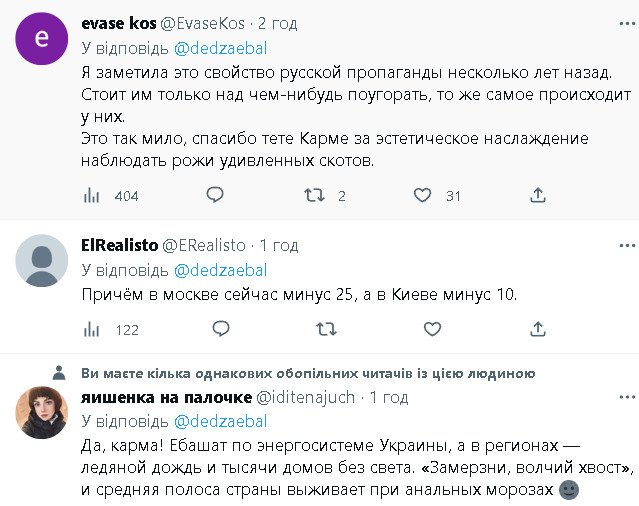Reply to evase kos's tweet
Viewport: 639px width, 506px height.
214,195
